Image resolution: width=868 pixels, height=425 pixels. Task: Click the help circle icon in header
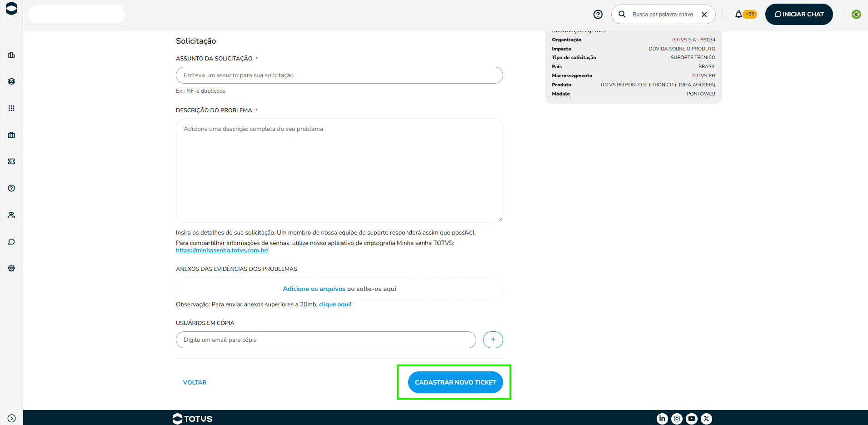[x=598, y=15]
